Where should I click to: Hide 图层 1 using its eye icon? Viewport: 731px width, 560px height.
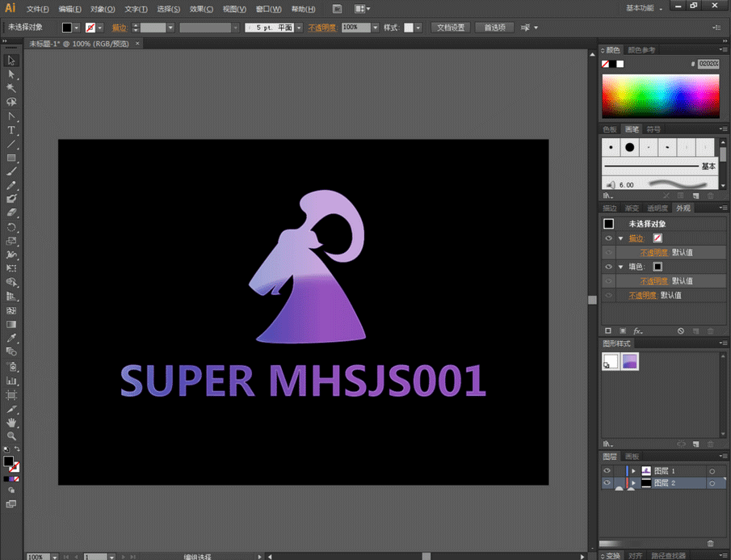[x=607, y=471]
